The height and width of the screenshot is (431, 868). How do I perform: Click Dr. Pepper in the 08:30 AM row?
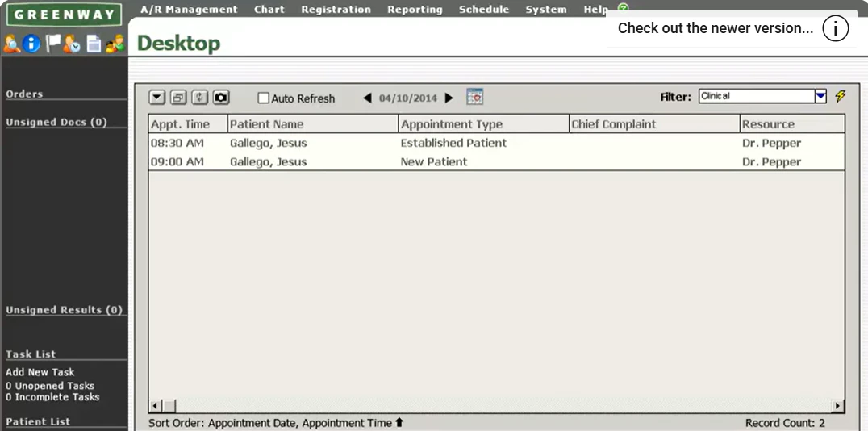click(771, 143)
